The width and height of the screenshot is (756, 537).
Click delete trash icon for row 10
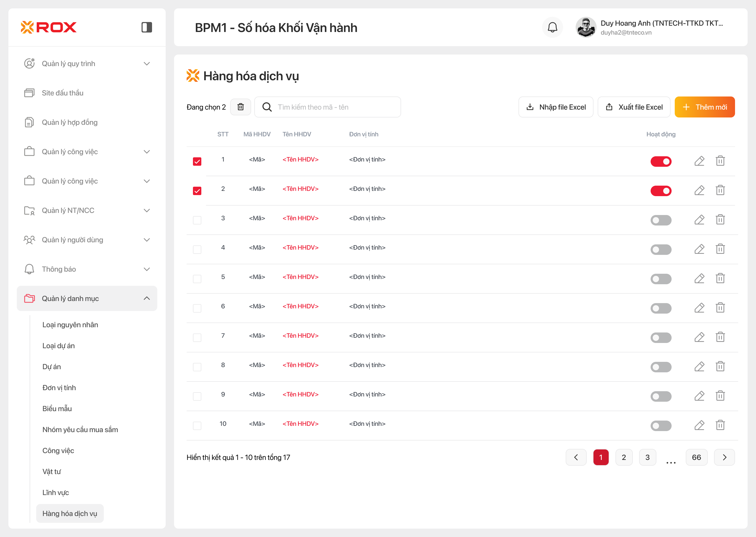(720, 425)
